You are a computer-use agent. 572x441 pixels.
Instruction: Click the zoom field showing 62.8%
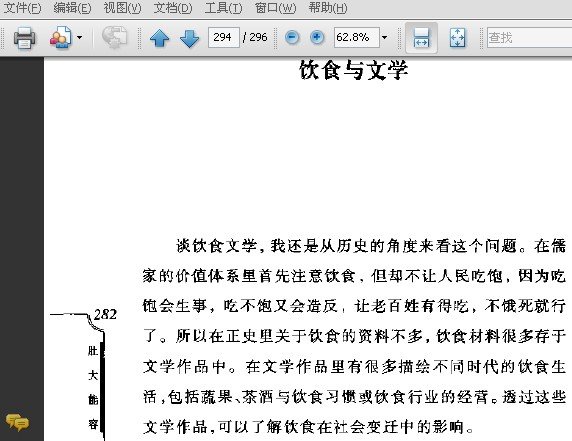(356, 37)
